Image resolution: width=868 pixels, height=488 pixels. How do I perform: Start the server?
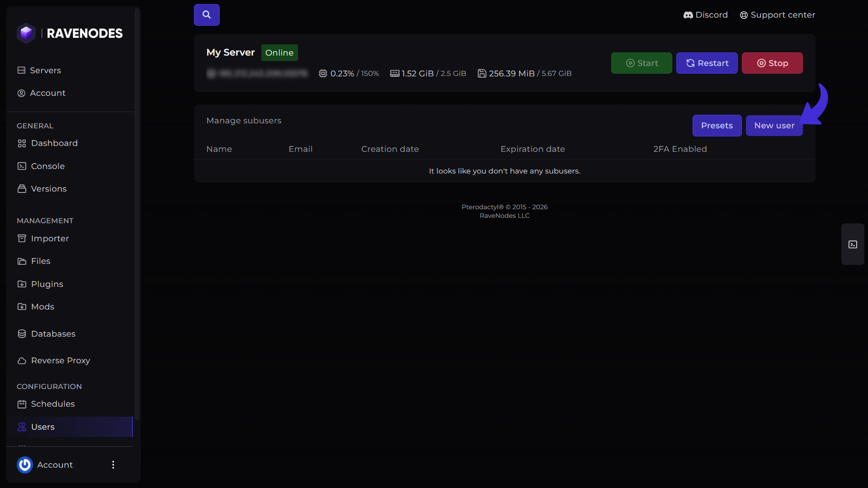642,63
